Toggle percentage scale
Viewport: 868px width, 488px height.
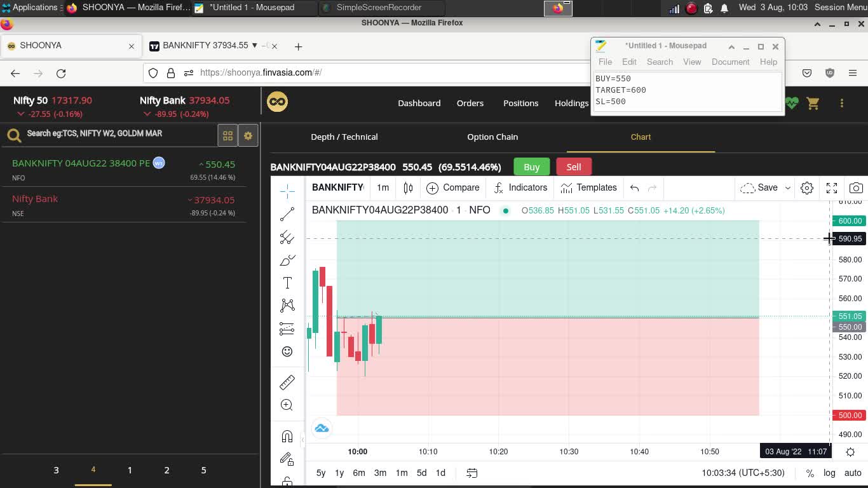(810, 473)
